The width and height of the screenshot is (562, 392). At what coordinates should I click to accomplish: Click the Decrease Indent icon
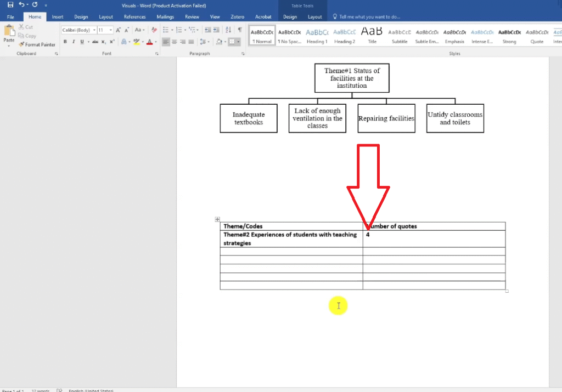[207, 30]
